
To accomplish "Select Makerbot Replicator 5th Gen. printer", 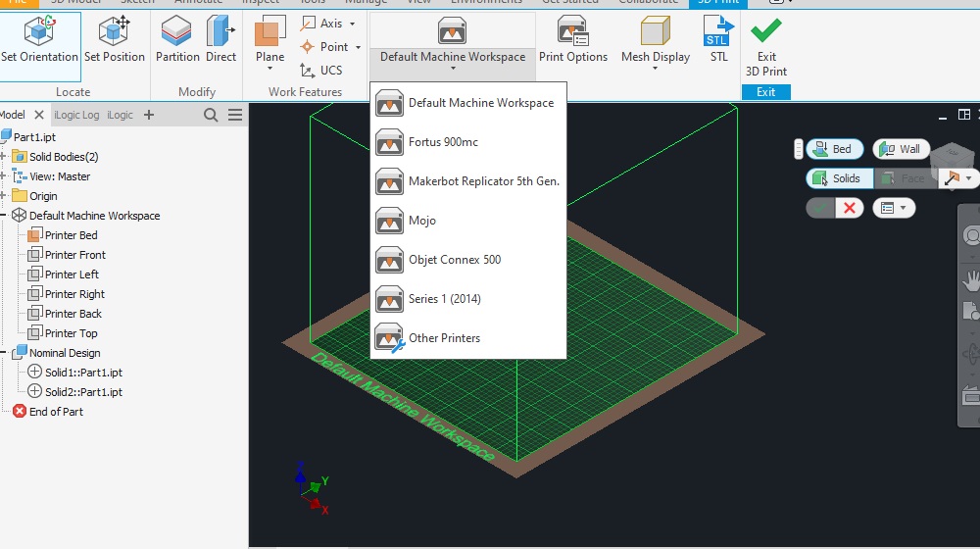I will click(468, 181).
